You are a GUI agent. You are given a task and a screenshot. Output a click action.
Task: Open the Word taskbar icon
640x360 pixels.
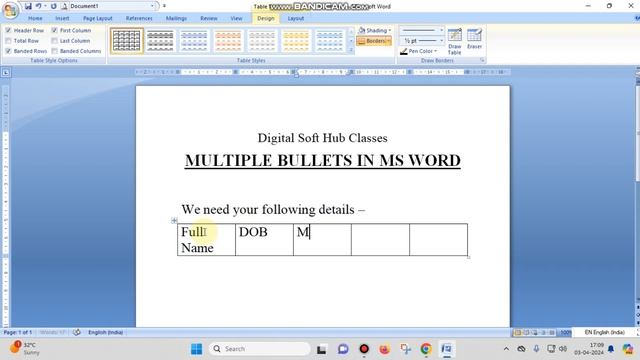(447, 349)
